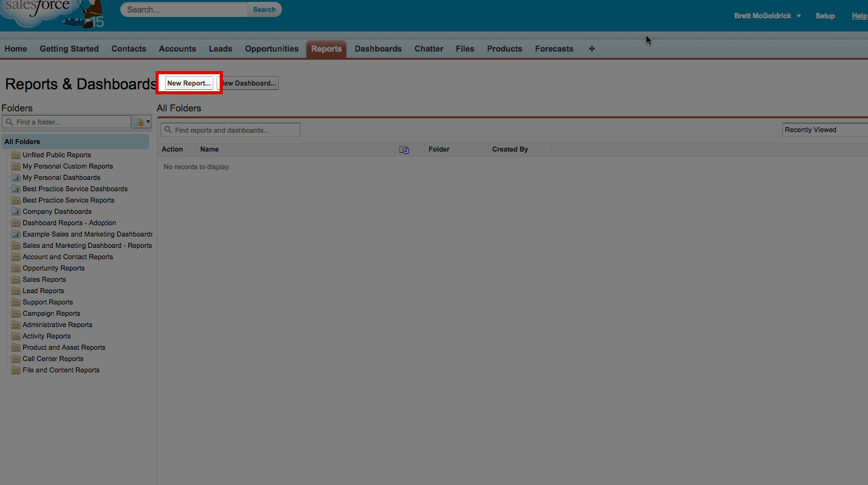868x485 pixels.
Task: Switch to the Accounts tab
Action: tap(178, 48)
